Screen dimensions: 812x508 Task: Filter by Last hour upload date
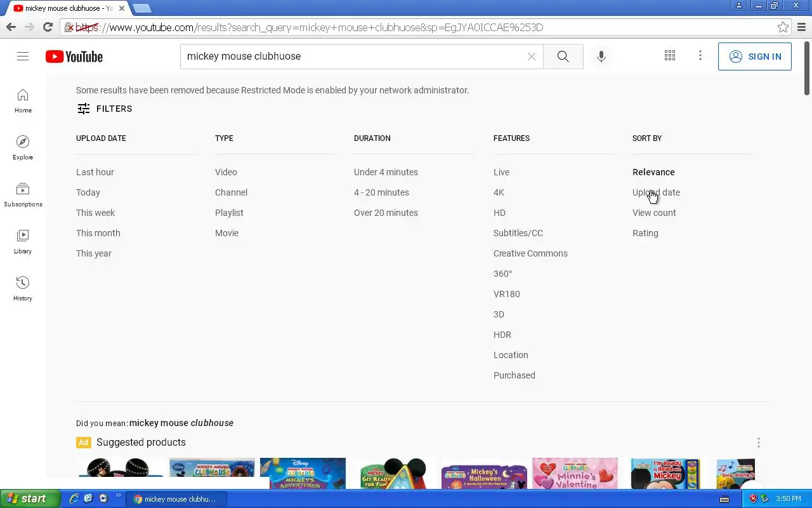point(95,172)
